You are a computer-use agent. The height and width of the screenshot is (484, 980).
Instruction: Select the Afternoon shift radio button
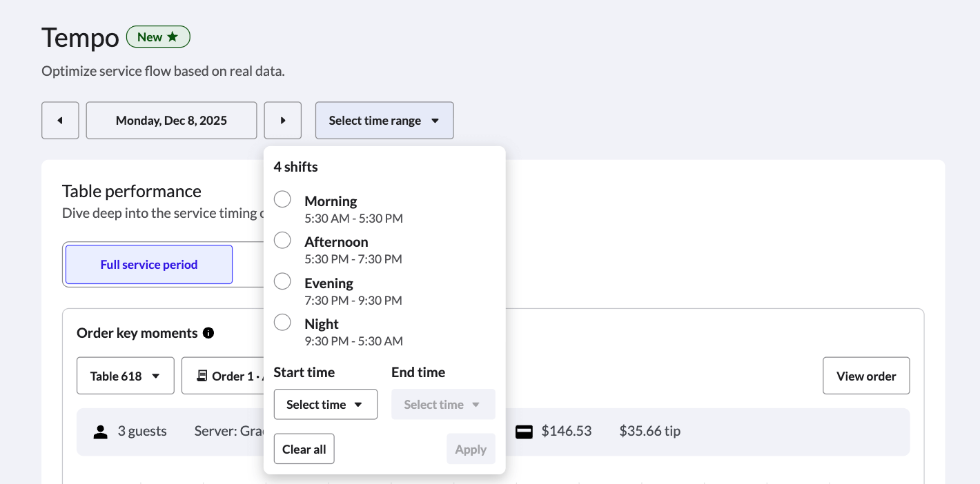point(282,241)
